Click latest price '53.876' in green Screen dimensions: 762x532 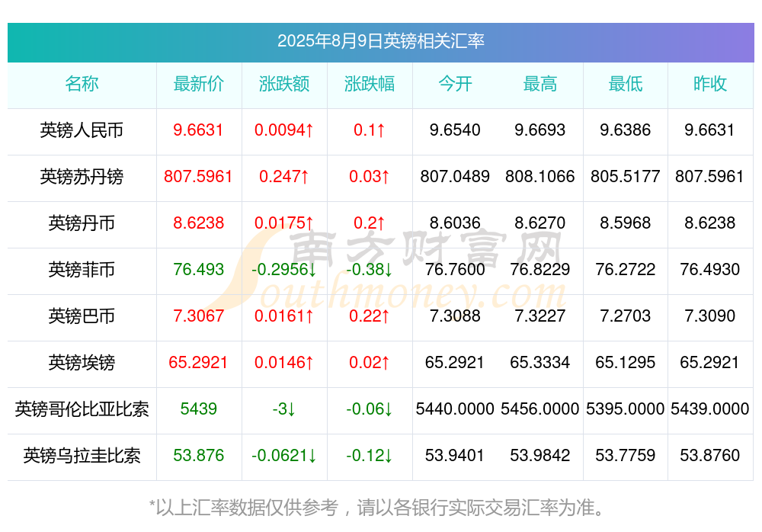[x=198, y=456]
